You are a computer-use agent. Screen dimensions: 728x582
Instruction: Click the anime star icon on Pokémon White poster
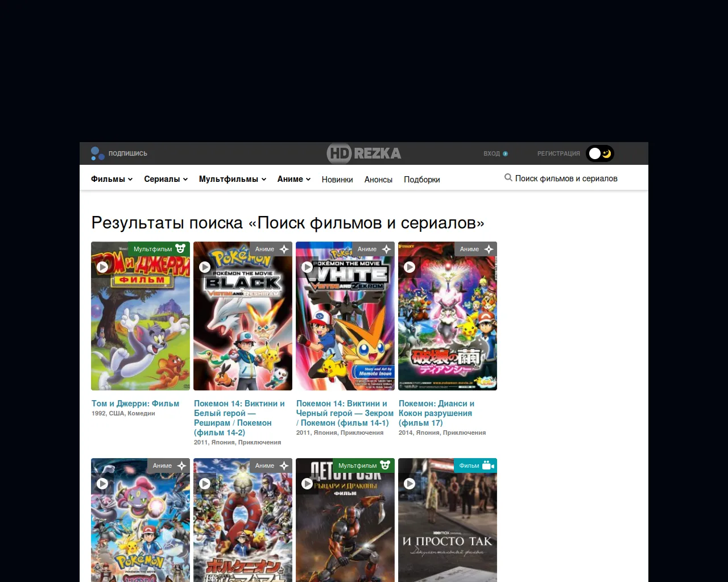tap(386, 249)
